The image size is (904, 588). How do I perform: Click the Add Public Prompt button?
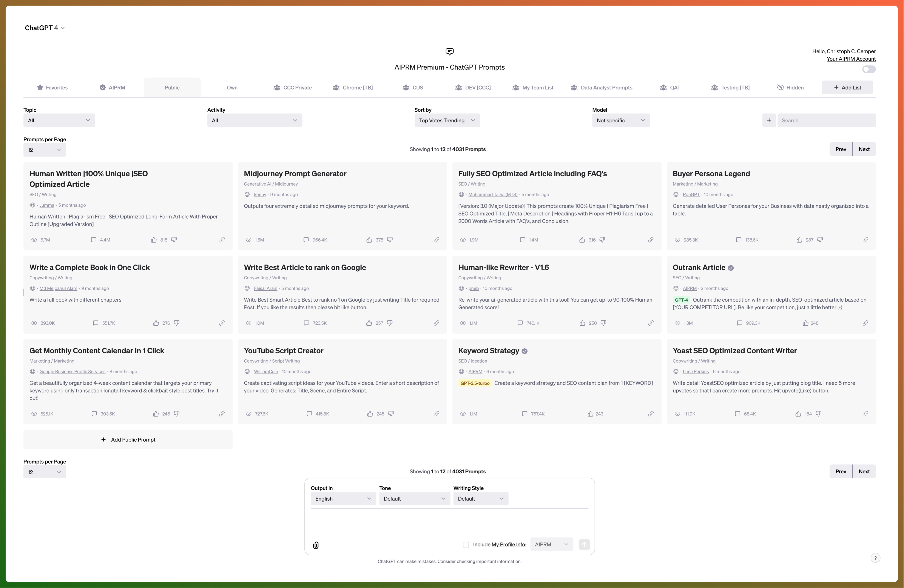(x=128, y=440)
